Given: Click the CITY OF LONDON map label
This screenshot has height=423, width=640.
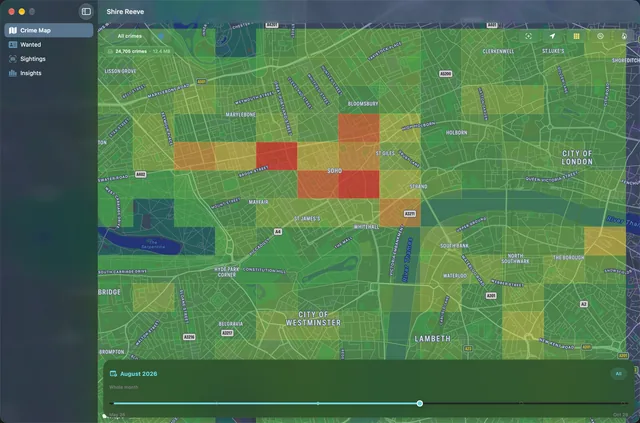Looking at the screenshot, I should (577, 157).
